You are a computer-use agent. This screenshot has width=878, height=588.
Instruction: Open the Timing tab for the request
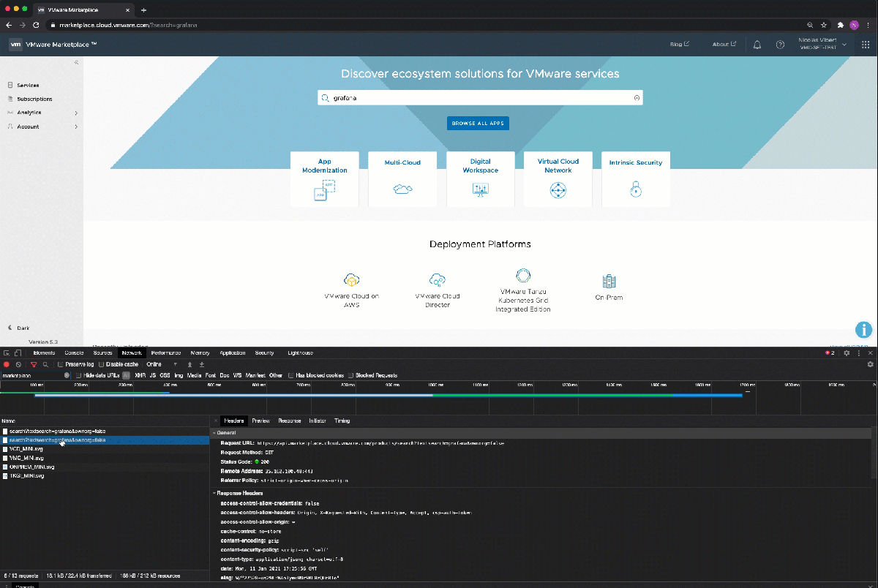coord(342,421)
